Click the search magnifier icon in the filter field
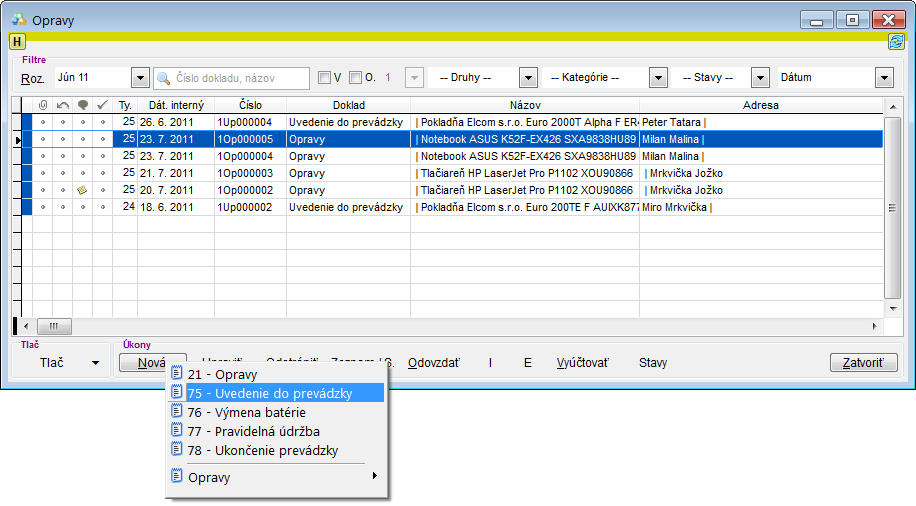916x506 pixels. click(164, 78)
